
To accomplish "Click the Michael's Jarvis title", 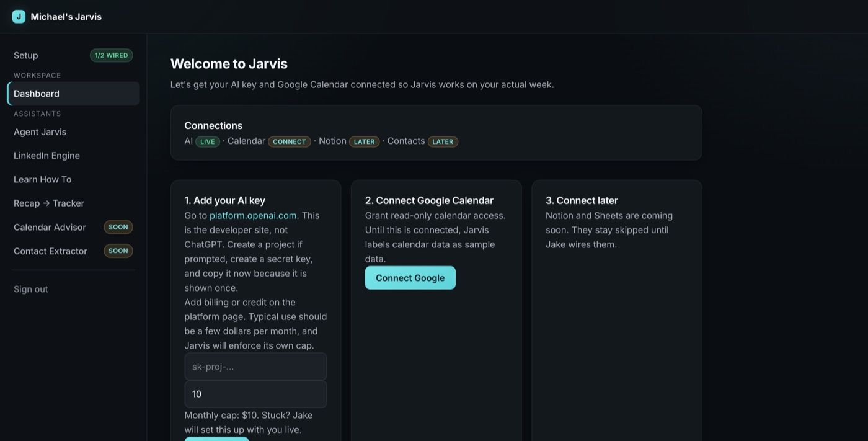I will [66, 17].
